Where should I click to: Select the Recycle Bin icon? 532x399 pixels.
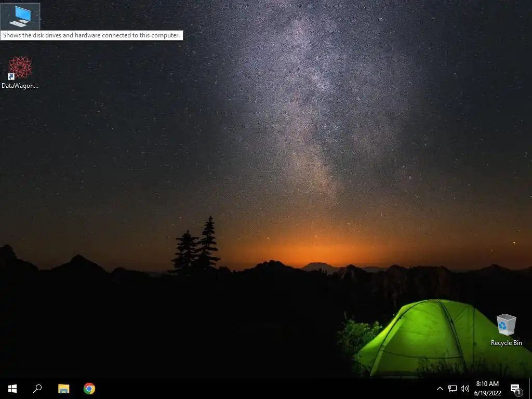(x=506, y=330)
